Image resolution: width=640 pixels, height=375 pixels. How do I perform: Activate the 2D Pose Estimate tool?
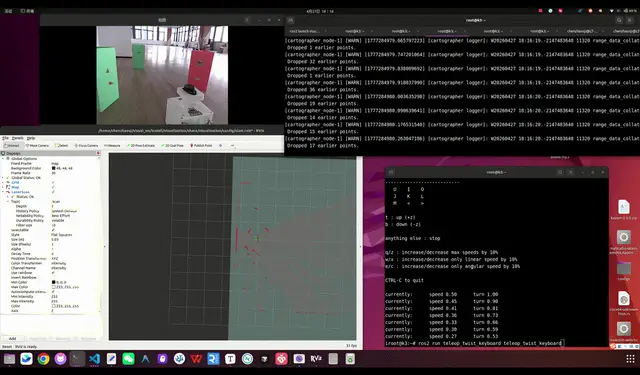coord(141,146)
